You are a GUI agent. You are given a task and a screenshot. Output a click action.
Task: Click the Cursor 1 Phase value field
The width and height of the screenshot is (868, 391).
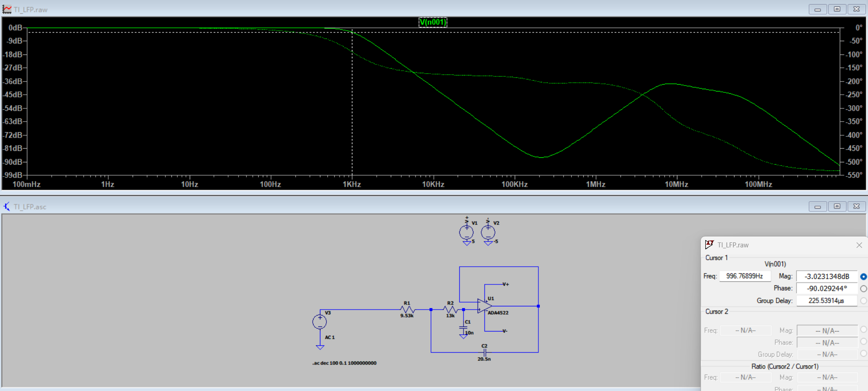(x=826, y=289)
